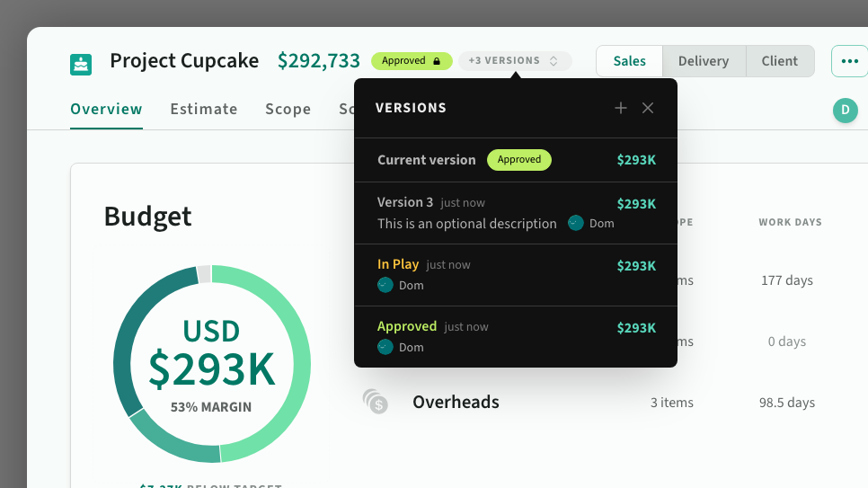Viewport: 868px width, 488px height.
Task: Click the Approved lock status badge
Action: [411, 61]
